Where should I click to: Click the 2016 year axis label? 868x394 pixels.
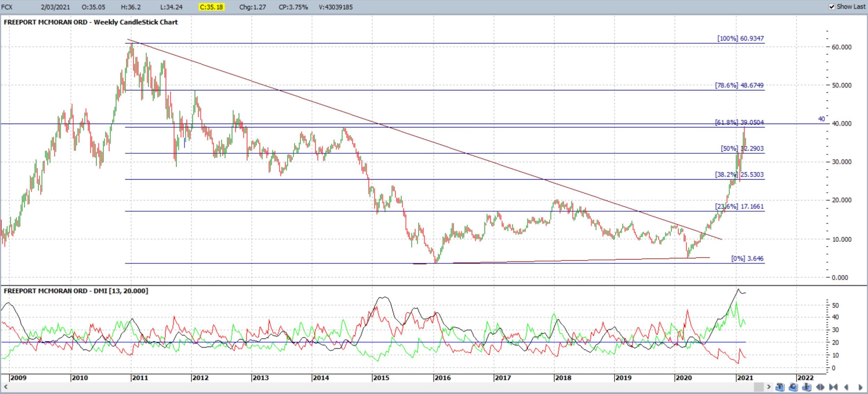pyautogui.click(x=442, y=378)
